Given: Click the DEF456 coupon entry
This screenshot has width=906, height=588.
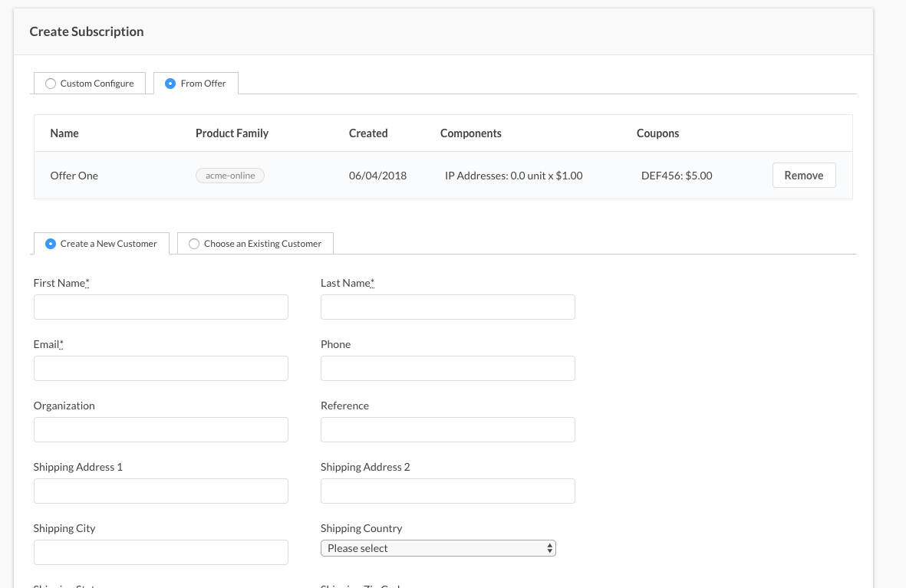Looking at the screenshot, I should click(677, 176).
